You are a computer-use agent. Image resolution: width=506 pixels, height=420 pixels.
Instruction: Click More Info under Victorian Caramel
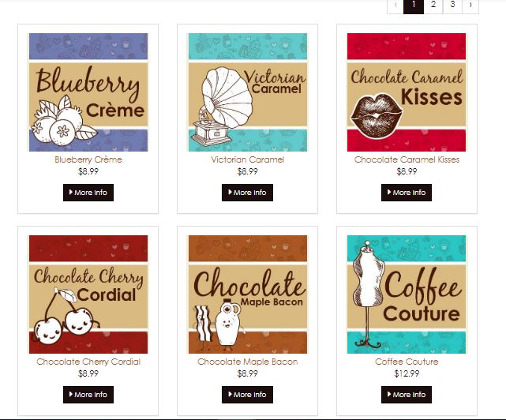point(247,193)
